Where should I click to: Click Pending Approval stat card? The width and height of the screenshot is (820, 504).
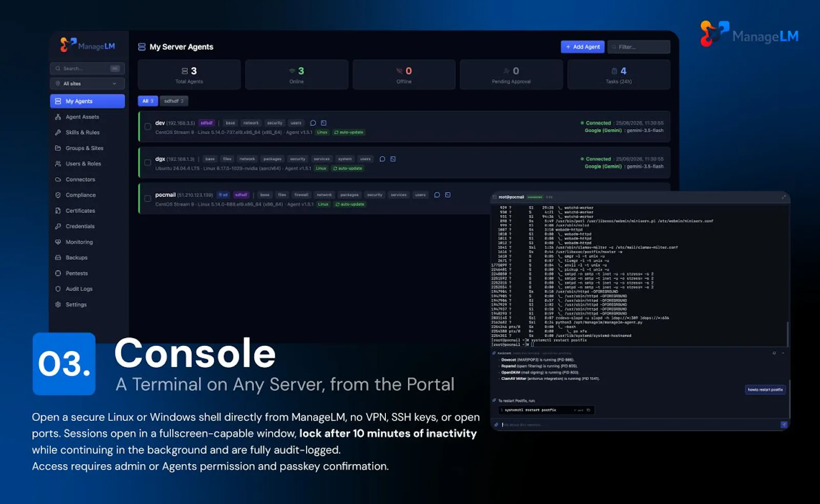(x=511, y=75)
